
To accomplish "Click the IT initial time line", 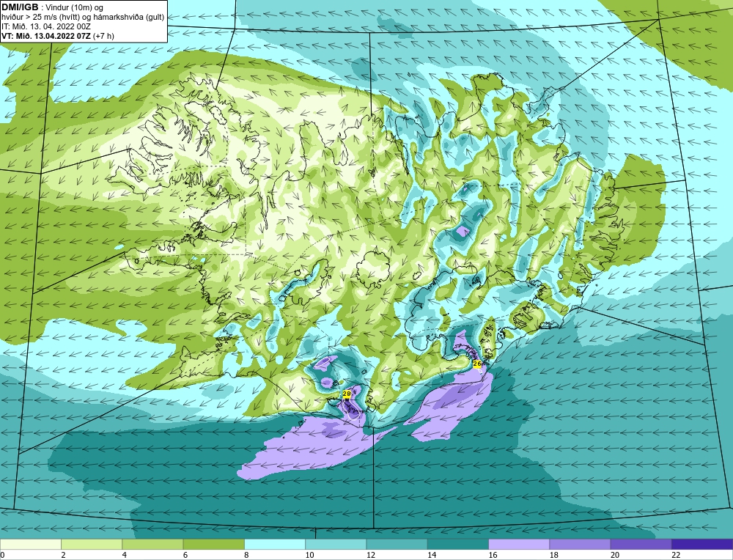I will (x=46, y=26).
